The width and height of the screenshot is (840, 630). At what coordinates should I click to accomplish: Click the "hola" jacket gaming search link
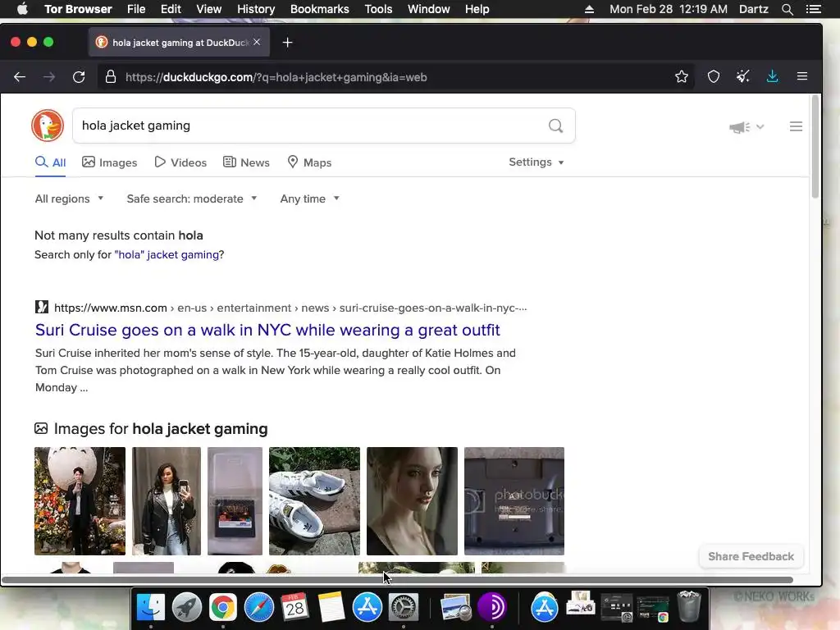[167, 254]
